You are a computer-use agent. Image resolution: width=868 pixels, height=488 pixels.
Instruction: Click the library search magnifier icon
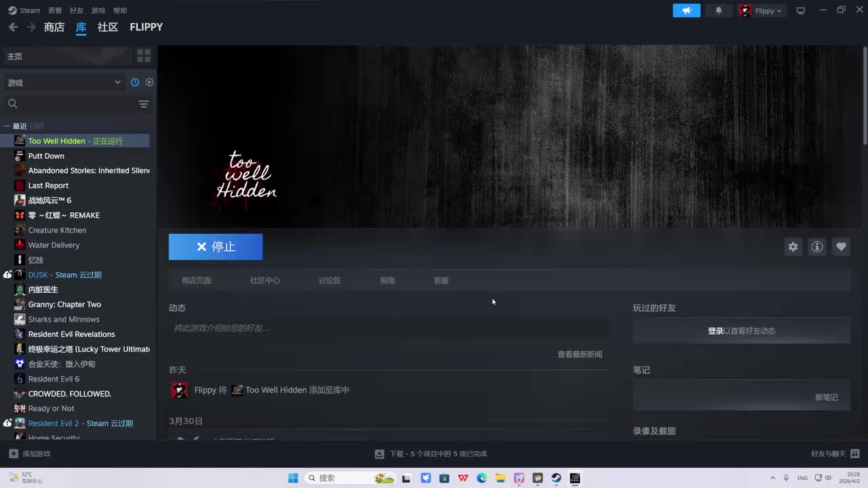pos(12,104)
